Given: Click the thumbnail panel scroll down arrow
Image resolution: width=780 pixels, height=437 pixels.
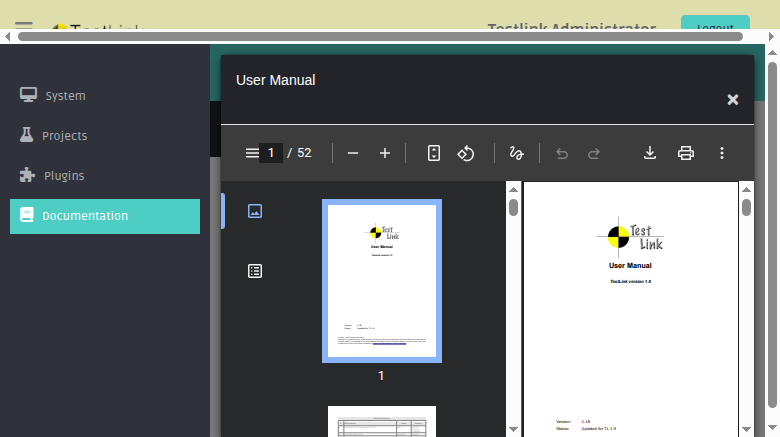Looking at the screenshot, I should coord(513,429).
